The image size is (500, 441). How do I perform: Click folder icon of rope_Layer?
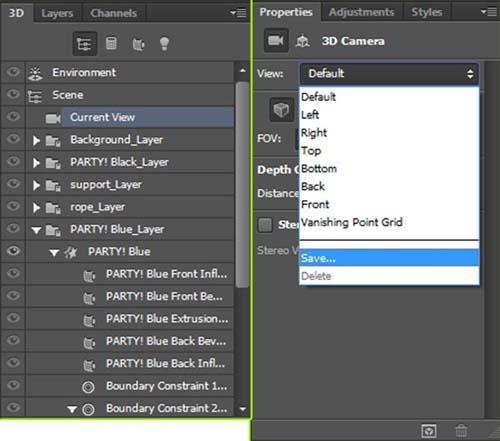(53, 208)
